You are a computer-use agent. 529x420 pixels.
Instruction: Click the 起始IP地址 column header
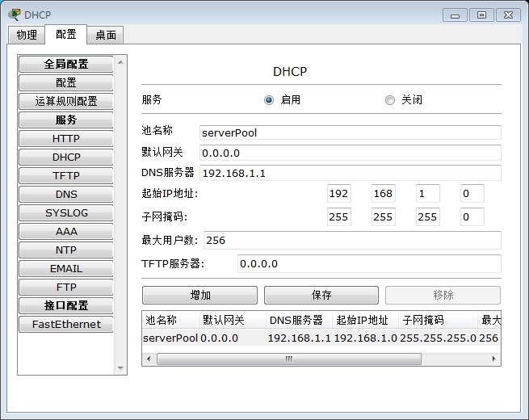365,320
